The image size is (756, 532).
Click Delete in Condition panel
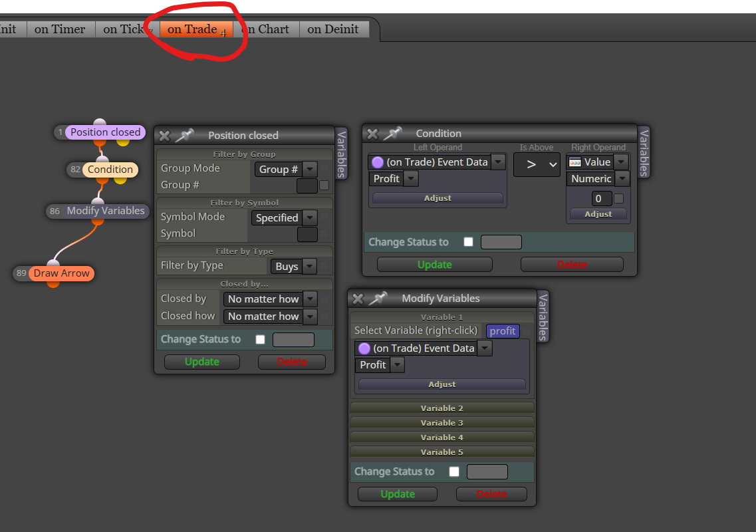coord(572,264)
